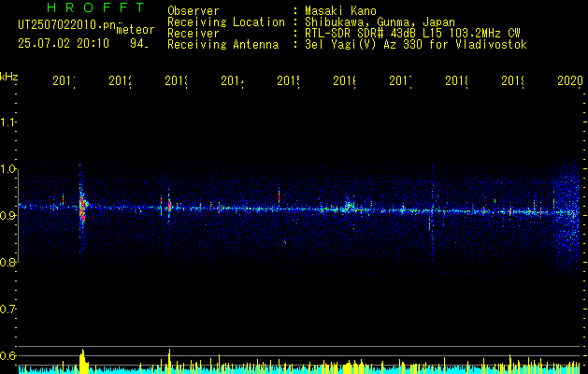
Task: Click the RTL-SDR SDR# receiver description
Action: tap(412, 34)
